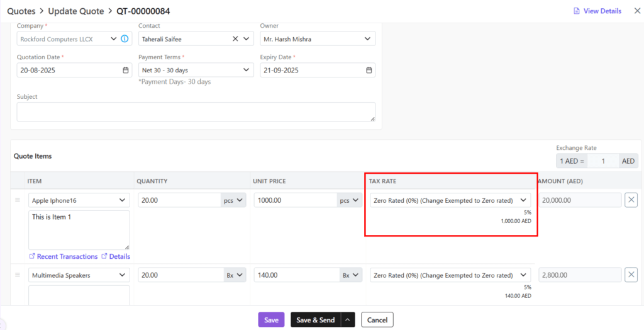Remove the Apple Iphone16 line item

pyautogui.click(x=631, y=200)
